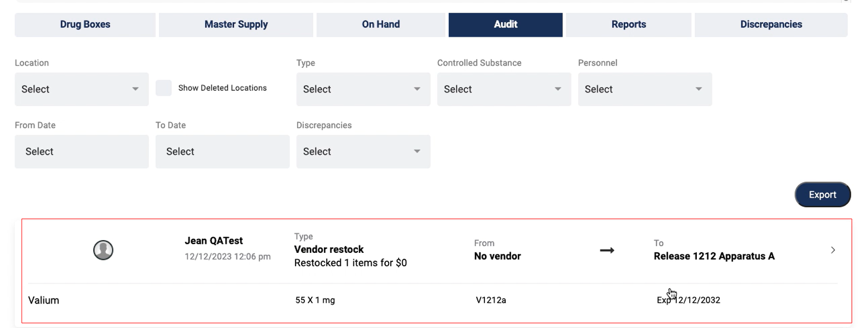Open the Controlled Substance dropdown
This screenshot has height=328, width=868.
pos(504,89)
